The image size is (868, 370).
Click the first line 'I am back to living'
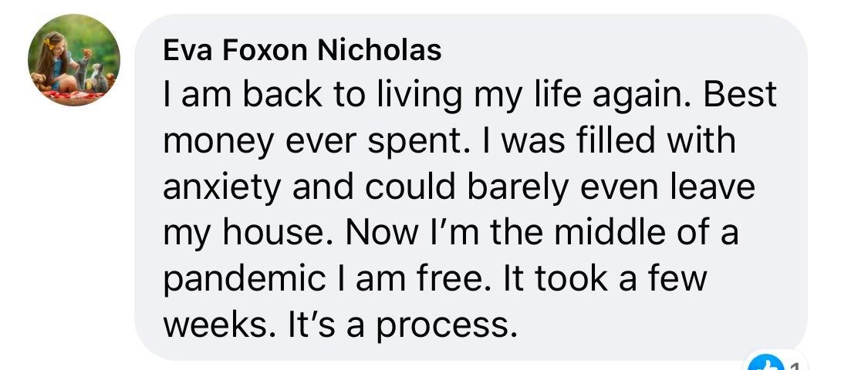[x=312, y=96]
